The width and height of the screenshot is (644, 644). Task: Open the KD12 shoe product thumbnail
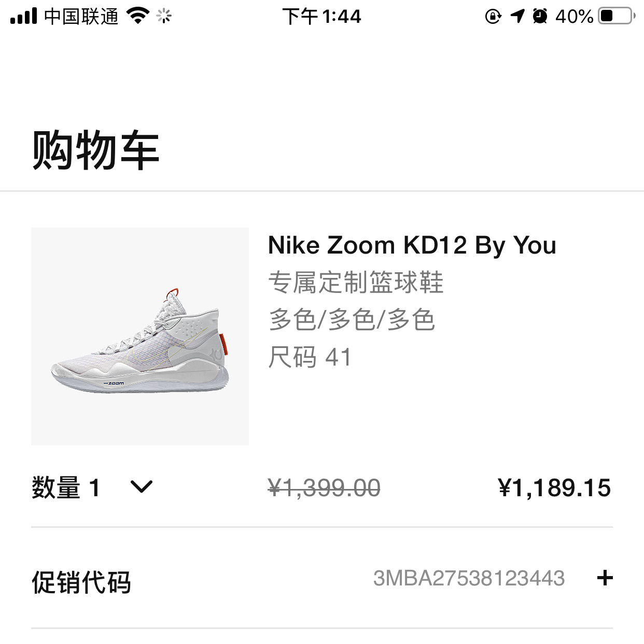(x=140, y=336)
